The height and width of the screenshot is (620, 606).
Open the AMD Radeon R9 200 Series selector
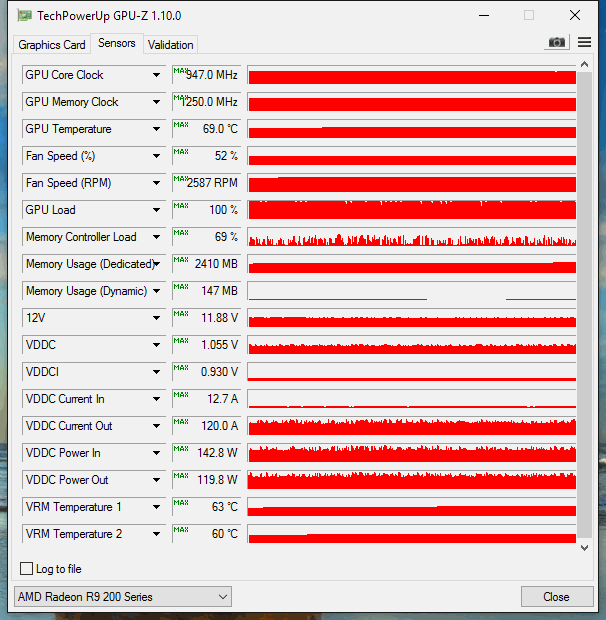(x=123, y=597)
